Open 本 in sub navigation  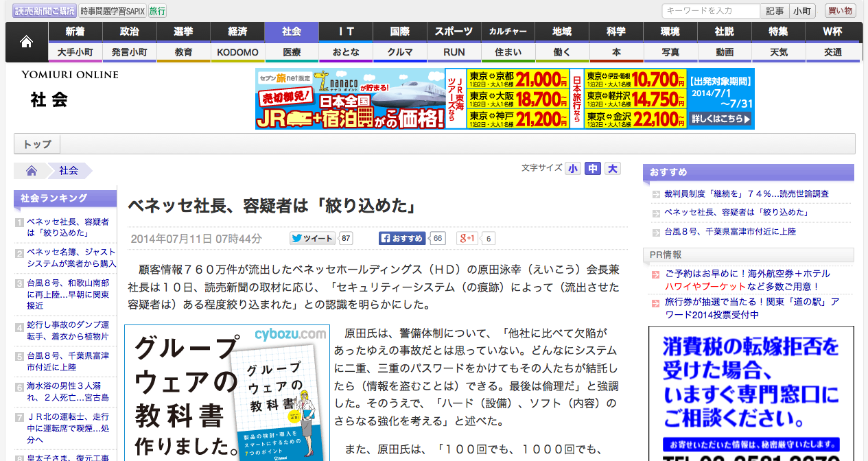coord(616,52)
